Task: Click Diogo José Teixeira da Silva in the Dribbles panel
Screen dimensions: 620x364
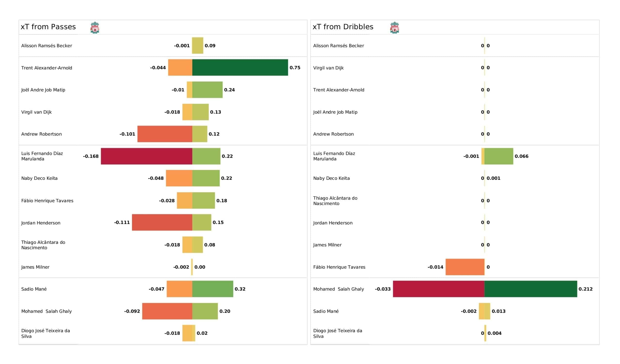Action: 337,333
